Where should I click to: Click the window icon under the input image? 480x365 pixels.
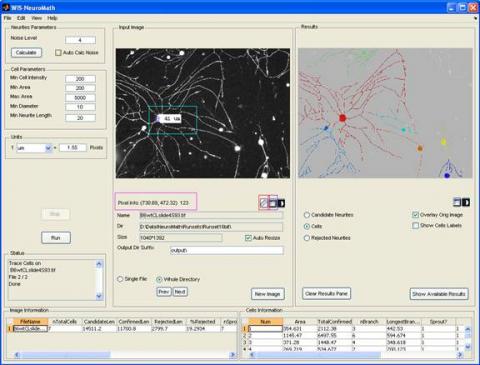[273, 203]
